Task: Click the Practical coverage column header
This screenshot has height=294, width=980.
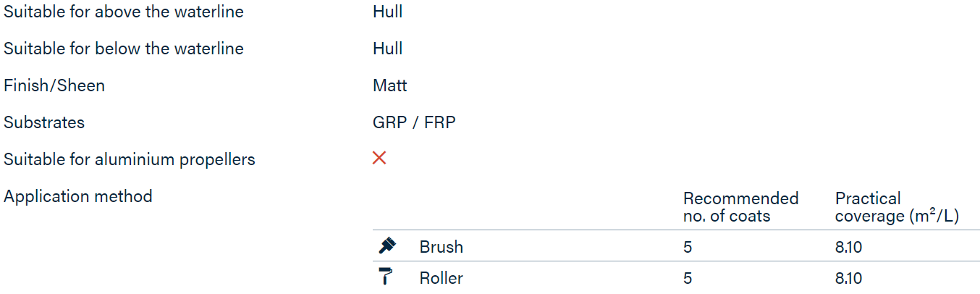Action: (897, 207)
